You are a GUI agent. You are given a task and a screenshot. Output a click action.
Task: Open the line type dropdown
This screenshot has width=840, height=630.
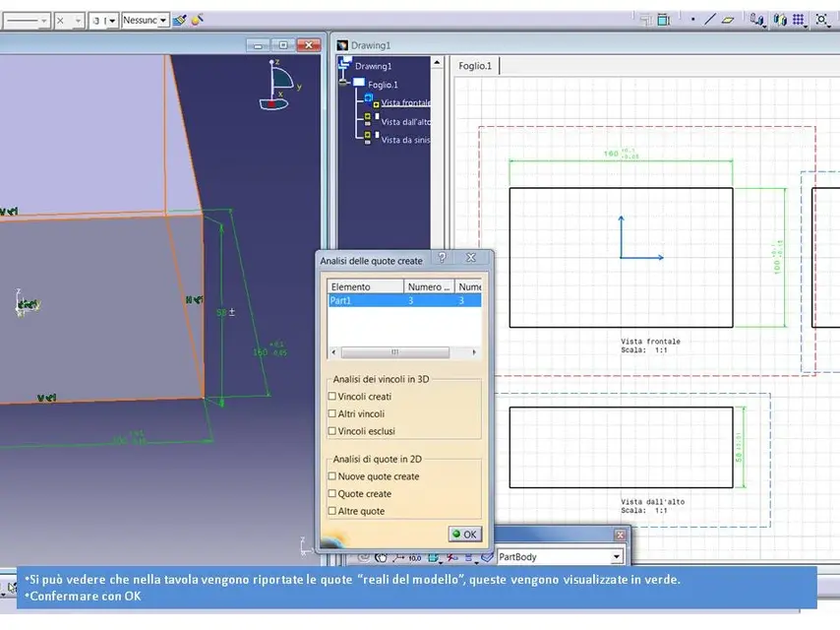click(x=28, y=21)
